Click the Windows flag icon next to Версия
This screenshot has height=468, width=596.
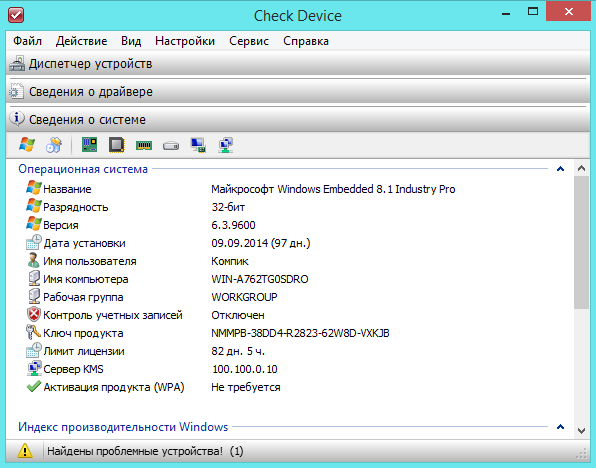pyautogui.click(x=34, y=224)
